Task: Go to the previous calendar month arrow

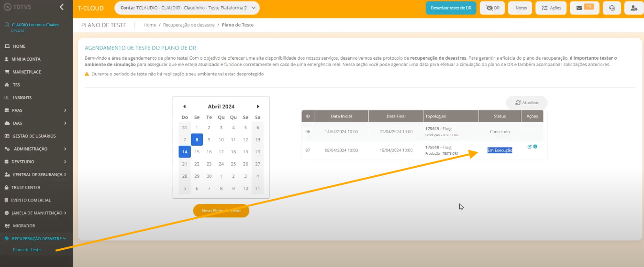Action: pyautogui.click(x=184, y=107)
